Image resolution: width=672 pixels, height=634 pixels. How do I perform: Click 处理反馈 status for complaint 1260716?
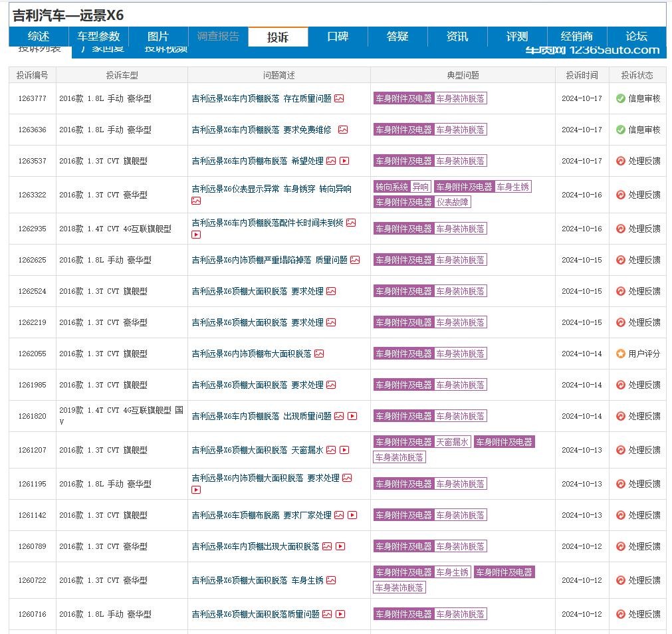click(643, 614)
